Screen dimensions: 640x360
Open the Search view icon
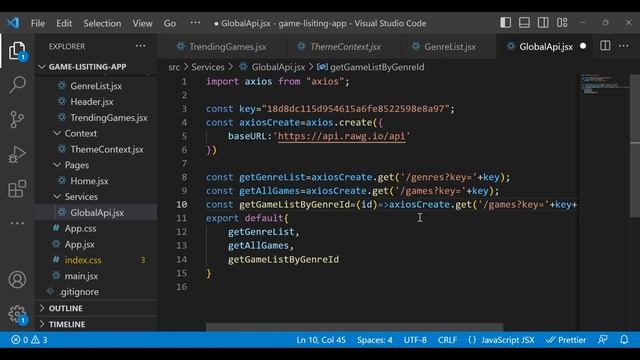pos(17,84)
